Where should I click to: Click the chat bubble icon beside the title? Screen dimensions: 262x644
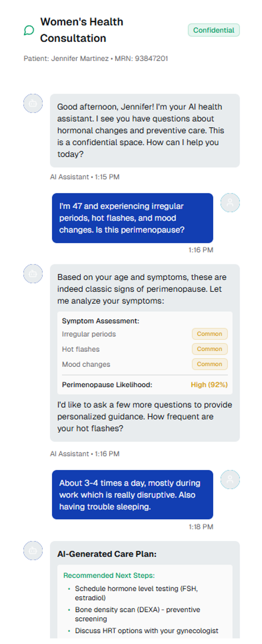pos(29,30)
